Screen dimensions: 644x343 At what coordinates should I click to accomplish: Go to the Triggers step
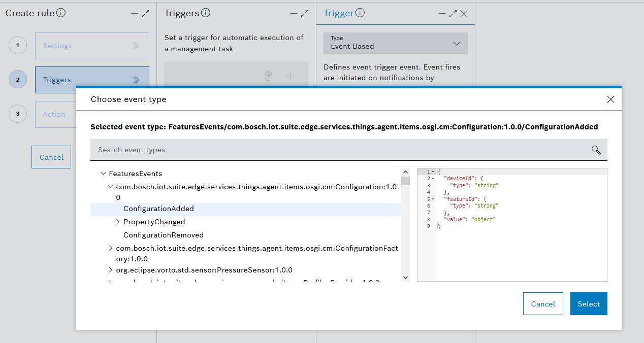[x=92, y=80]
